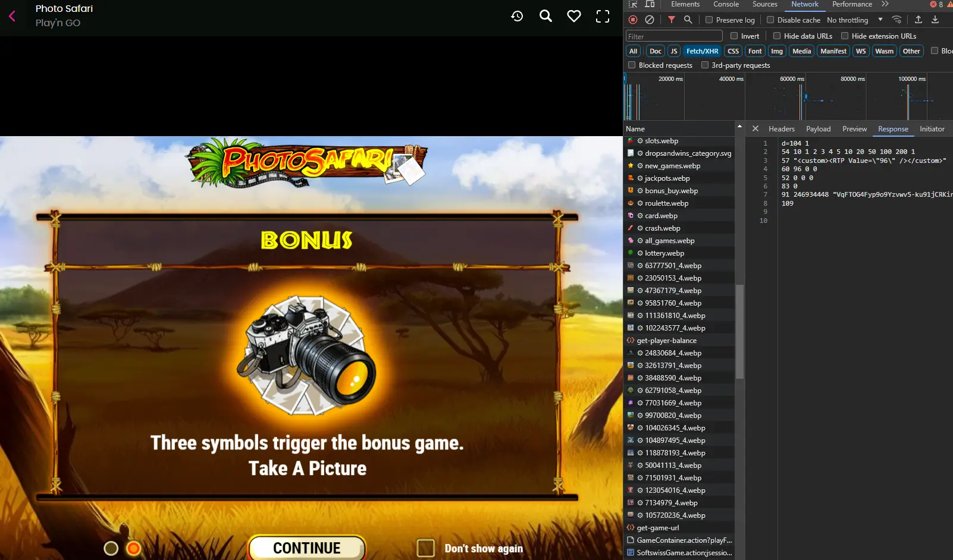Select the GameContainer.action request
This screenshot has width=953, height=560.
(679, 540)
